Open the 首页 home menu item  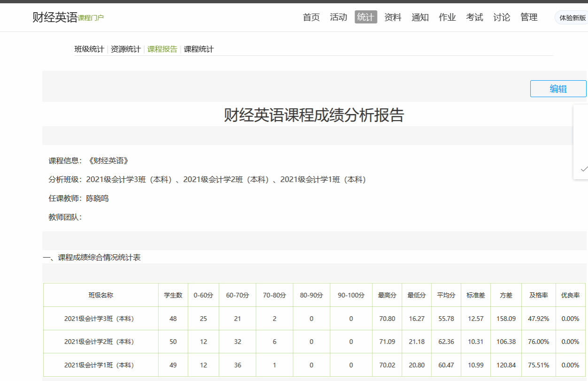pos(311,17)
